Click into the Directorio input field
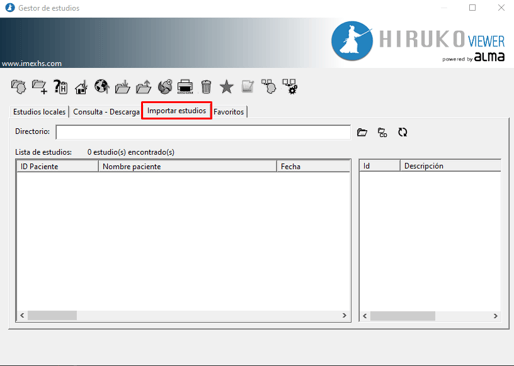Screen dimensions: 514x366 pos(203,132)
